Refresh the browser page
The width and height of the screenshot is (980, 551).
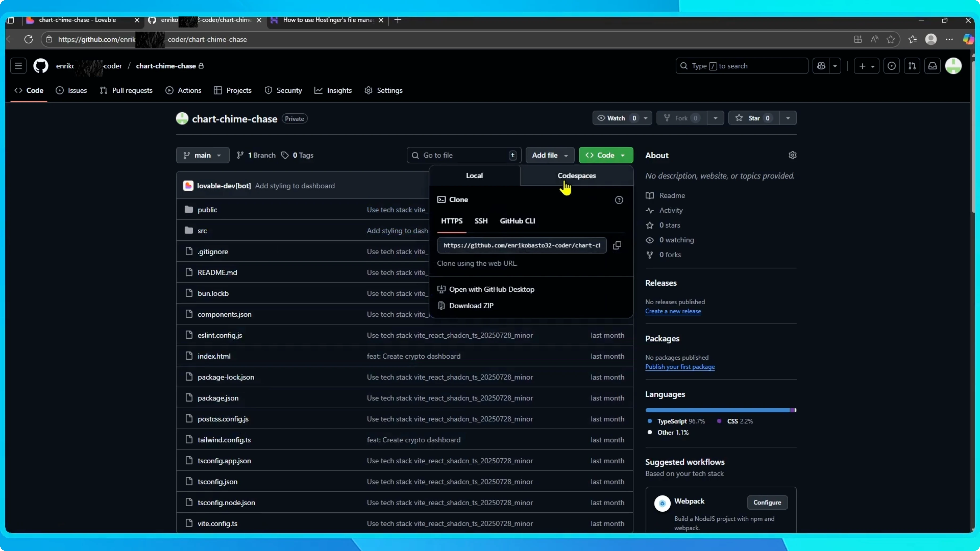tap(28, 39)
